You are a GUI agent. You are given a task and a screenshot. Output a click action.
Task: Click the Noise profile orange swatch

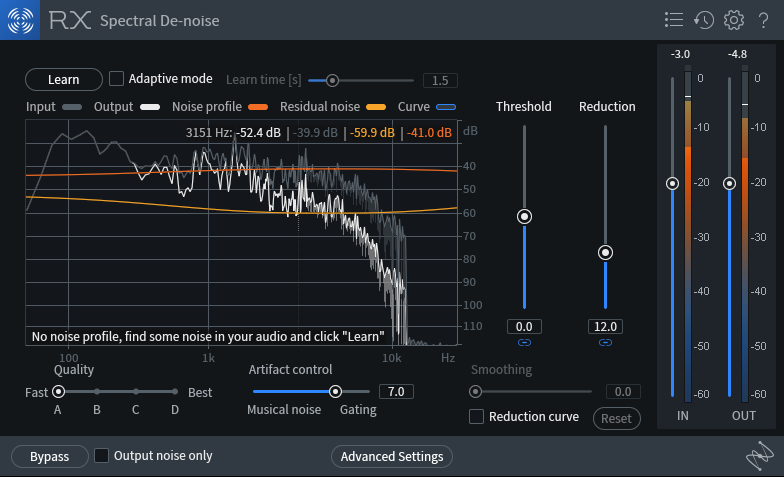258,107
